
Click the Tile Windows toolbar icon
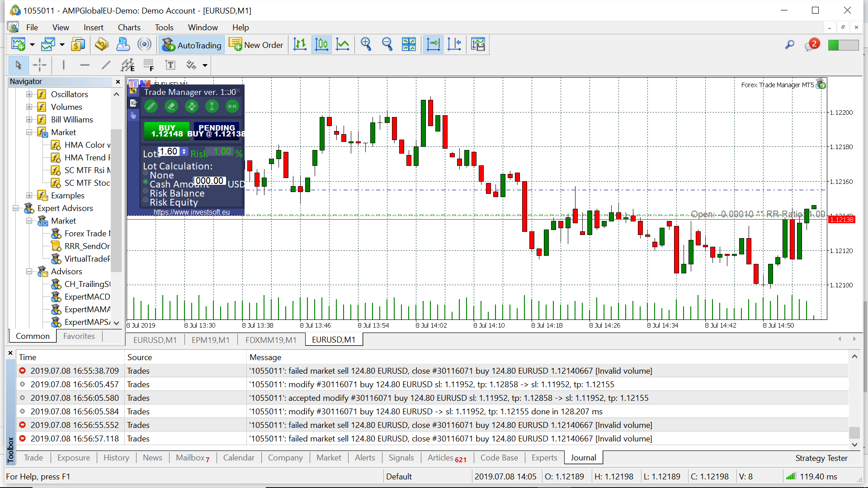(x=409, y=44)
